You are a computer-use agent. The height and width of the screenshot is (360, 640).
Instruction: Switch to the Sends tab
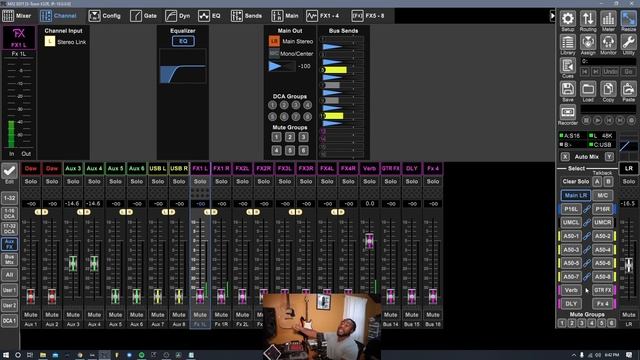tap(246, 16)
